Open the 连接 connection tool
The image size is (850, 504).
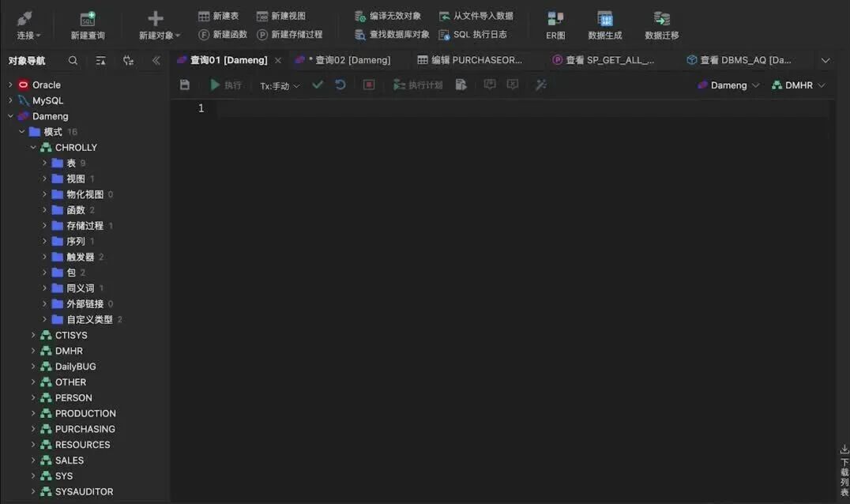28,25
